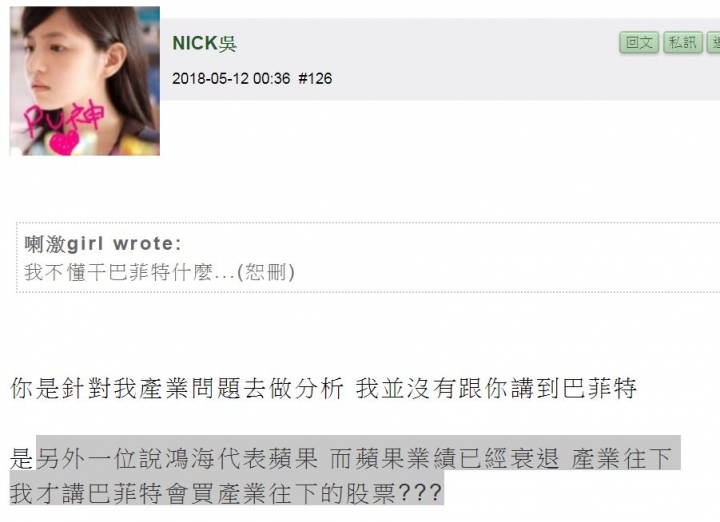Viewport: 720px width, 522px height.
Task: Click quoted text 我不懂干巴菲特什麼
Action: coord(118,272)
